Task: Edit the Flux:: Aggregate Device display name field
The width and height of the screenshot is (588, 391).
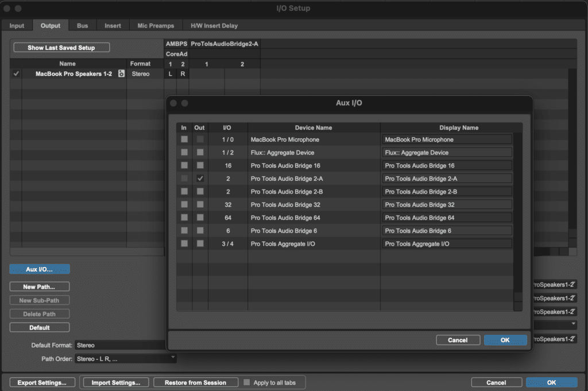Action: pyautogui.click(x=447, y=153)
